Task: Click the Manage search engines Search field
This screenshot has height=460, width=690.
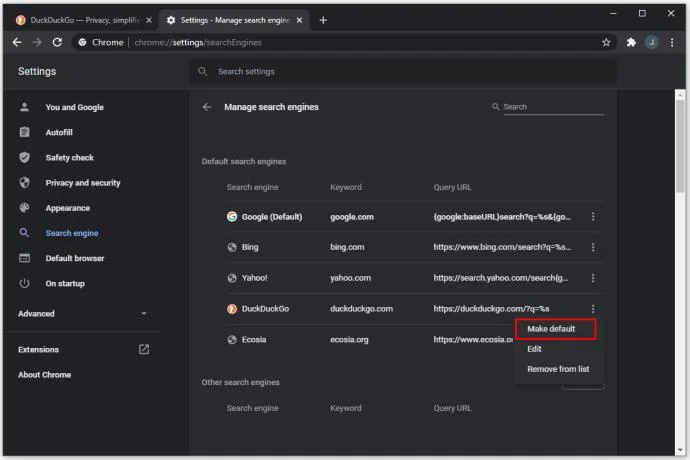Action: (x=553, y=107)
